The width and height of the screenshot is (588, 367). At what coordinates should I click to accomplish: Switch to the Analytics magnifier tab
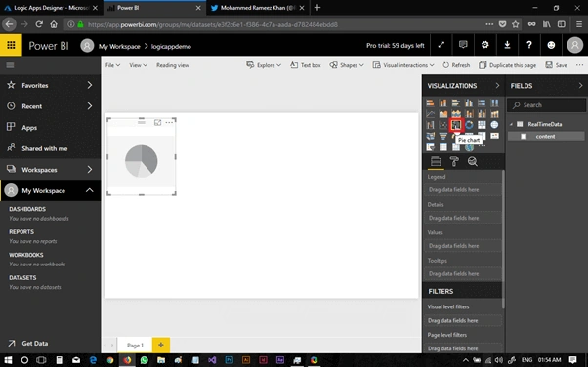coord(472,162)
